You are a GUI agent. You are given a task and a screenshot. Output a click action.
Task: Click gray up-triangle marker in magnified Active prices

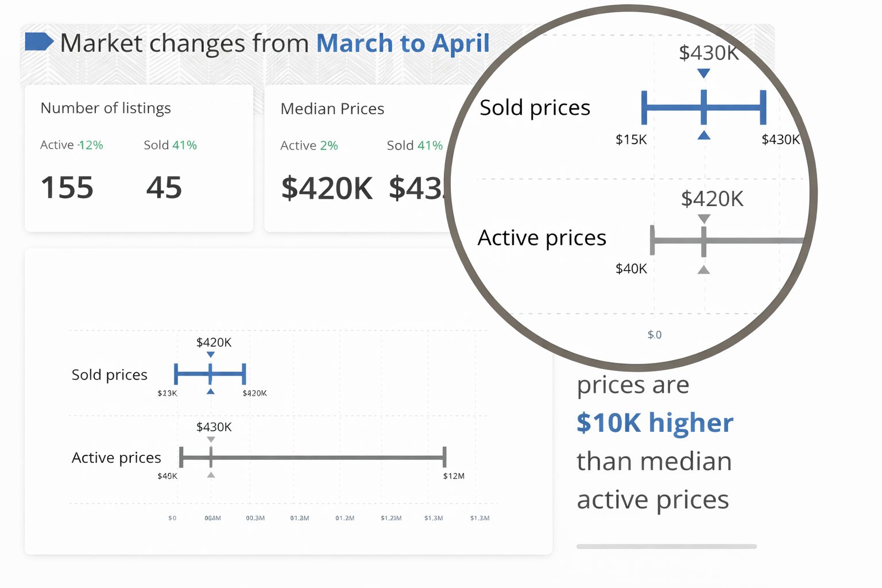click(703, 269)
